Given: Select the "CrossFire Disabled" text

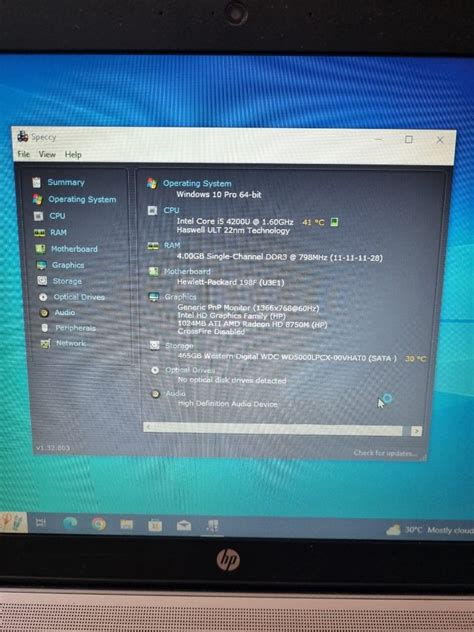Looking at the screenshot, I should [x=211, y=332].
